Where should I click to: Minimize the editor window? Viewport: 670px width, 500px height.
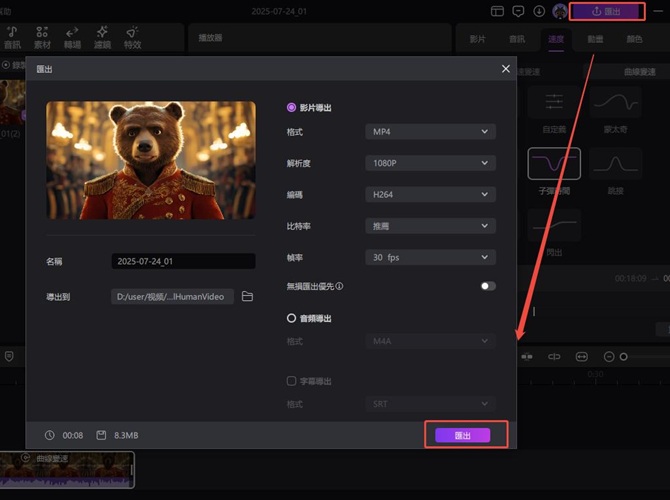(658, 12)
